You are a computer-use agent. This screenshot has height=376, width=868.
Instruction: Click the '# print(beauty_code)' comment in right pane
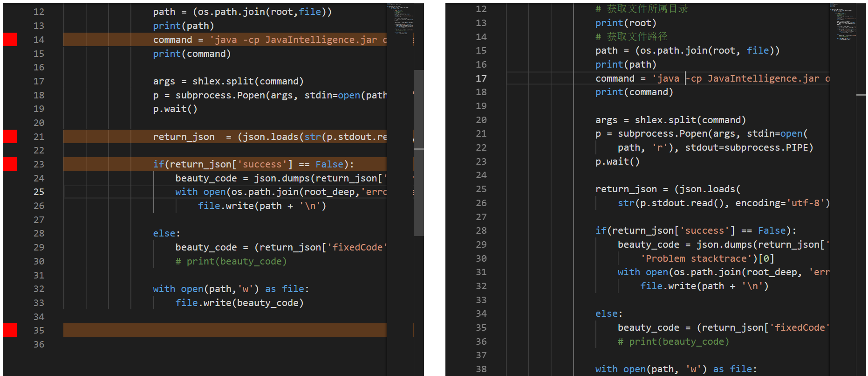tap(673, 341)
